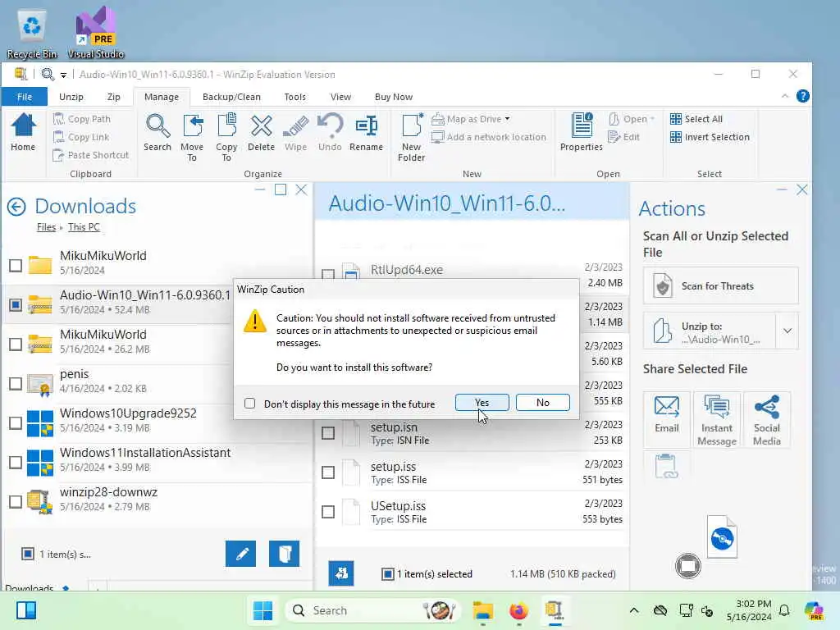Click Yes in WinZip Caution dialog
This screenshot has height=630, width=840.
(482, 403)
